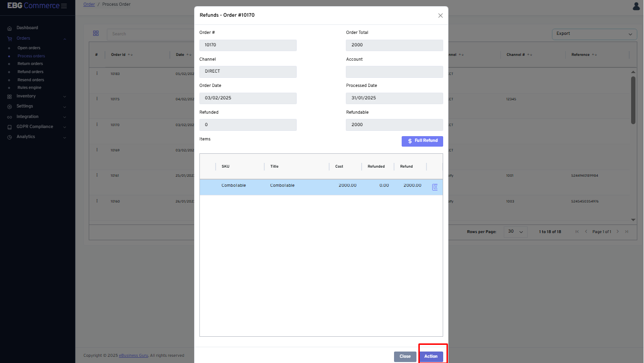Toggle the hamburger sidebar menu

64,6
